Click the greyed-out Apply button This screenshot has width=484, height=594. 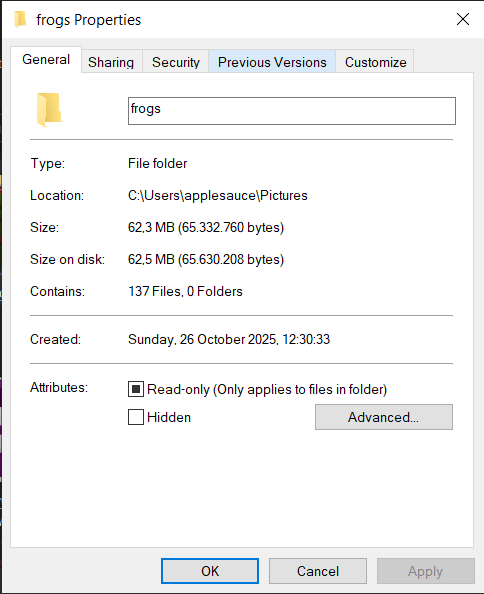(426, 571)
